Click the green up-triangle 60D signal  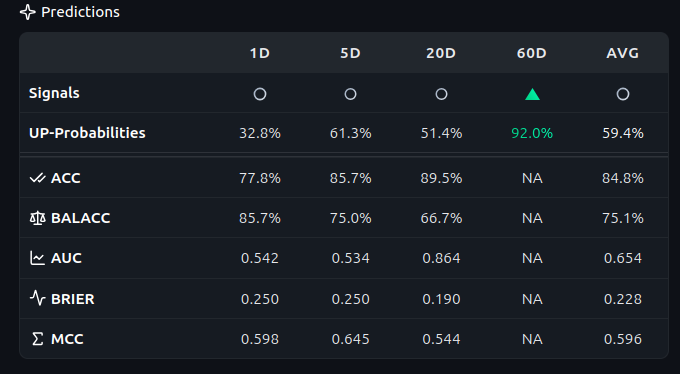point(532,94)
